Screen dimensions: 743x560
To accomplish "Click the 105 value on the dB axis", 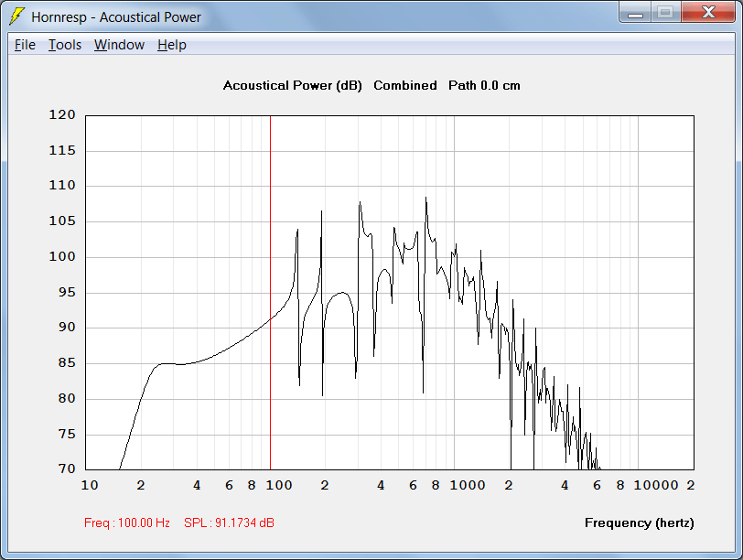I will (x=62, y=221).
